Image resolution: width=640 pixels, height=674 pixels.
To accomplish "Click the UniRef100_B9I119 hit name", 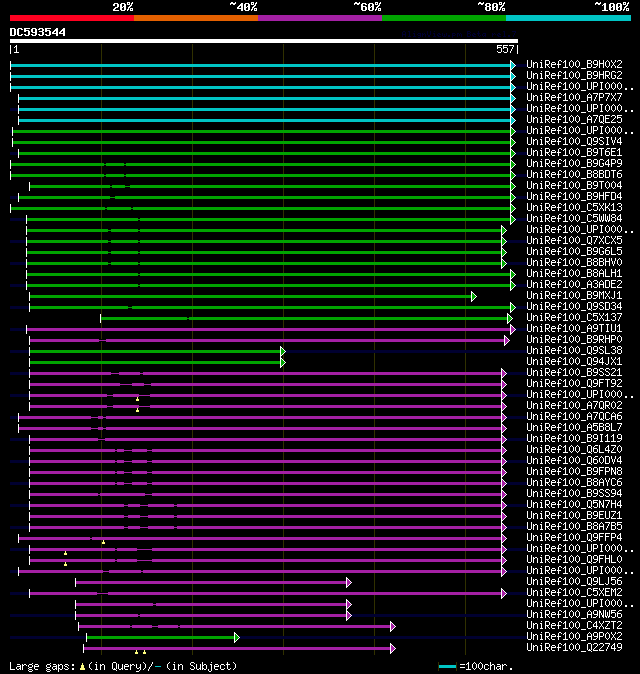I will pos(574,439).
